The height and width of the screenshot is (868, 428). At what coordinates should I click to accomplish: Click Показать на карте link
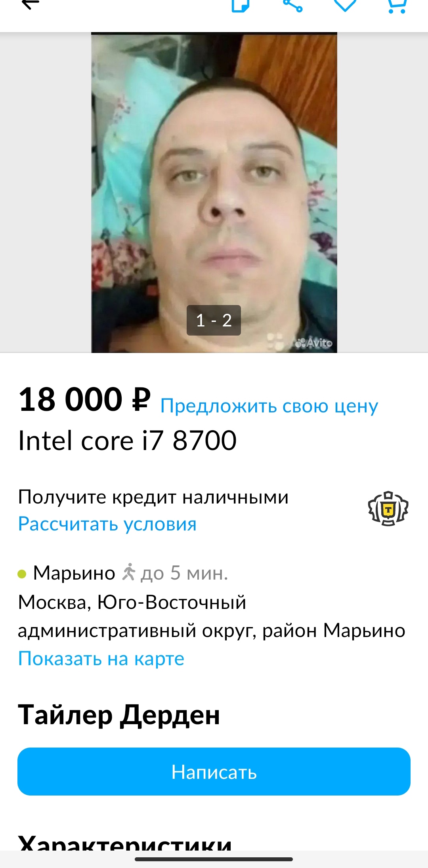click(101, 659)
